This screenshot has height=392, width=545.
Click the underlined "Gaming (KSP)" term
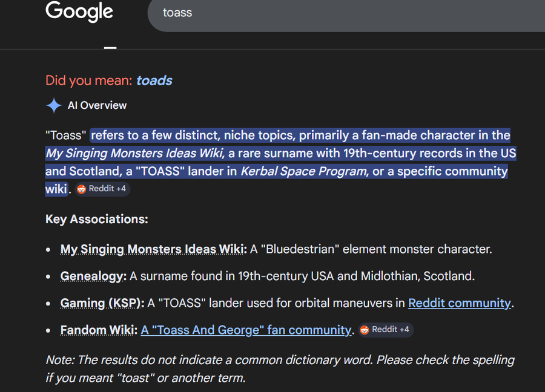coord(102,303)
